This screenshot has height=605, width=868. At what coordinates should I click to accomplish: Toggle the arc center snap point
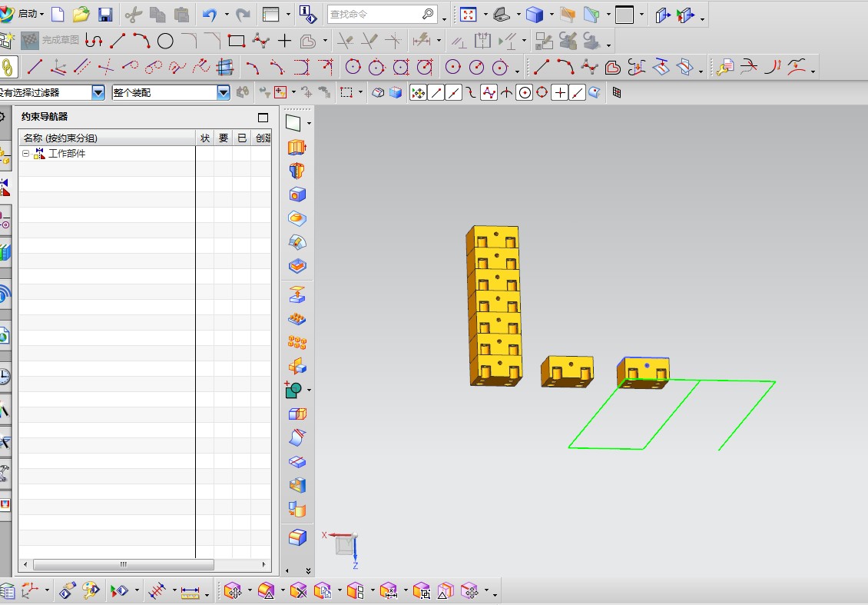pyautogui.click(x=525, y=93)
